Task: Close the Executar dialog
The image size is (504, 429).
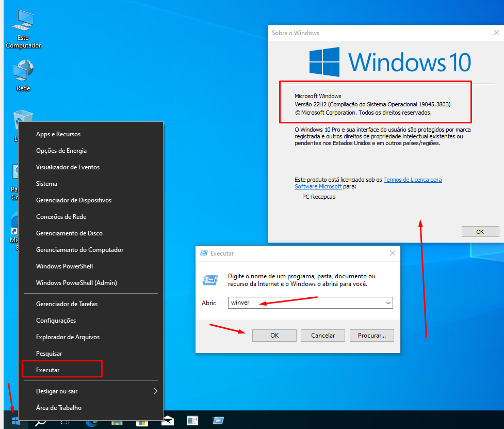Action: (x=393, y=253)
